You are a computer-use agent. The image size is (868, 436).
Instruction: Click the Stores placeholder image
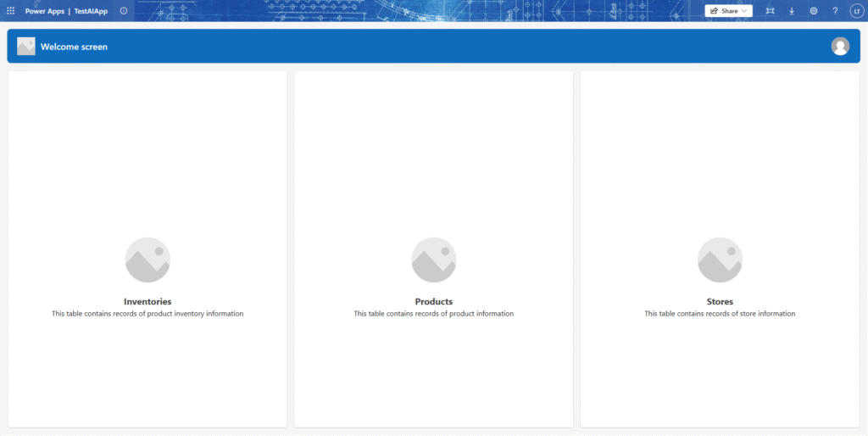click(x=720, y=260)
